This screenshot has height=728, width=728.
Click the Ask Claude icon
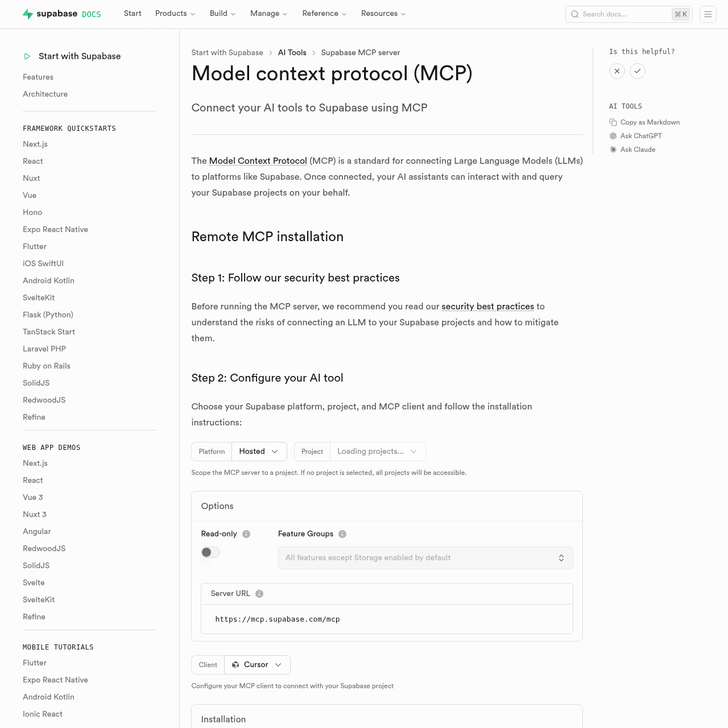click(613, 150)
